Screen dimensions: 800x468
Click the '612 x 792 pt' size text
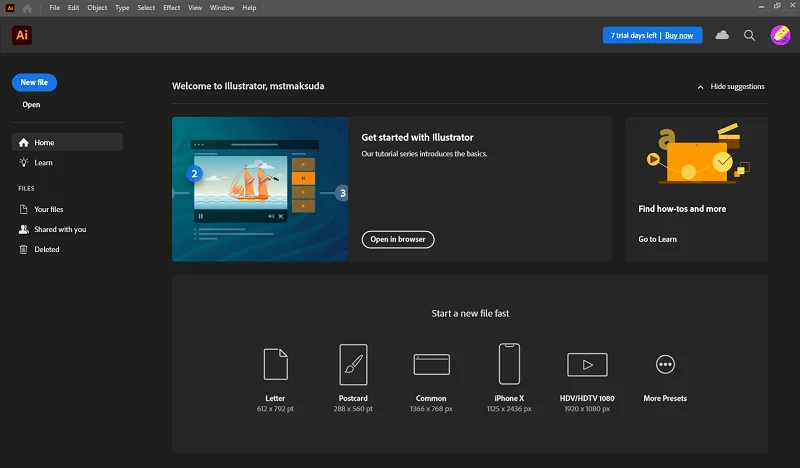point(276,409)
